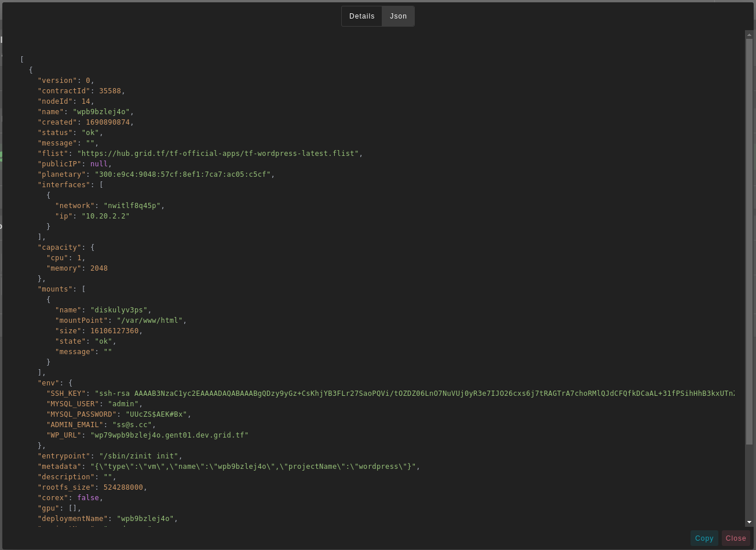Click the mountPoint /var/www/html value

[149, 320]
